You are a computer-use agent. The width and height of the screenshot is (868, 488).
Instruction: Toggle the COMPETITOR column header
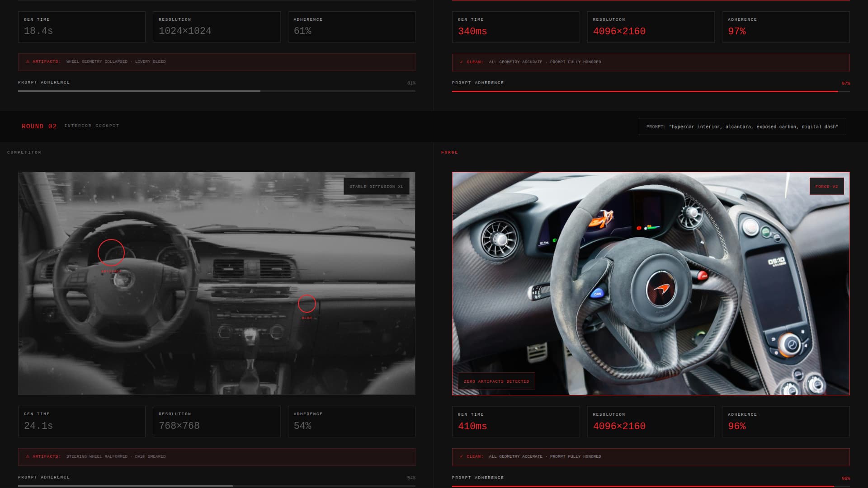click(x=24, y=152)
